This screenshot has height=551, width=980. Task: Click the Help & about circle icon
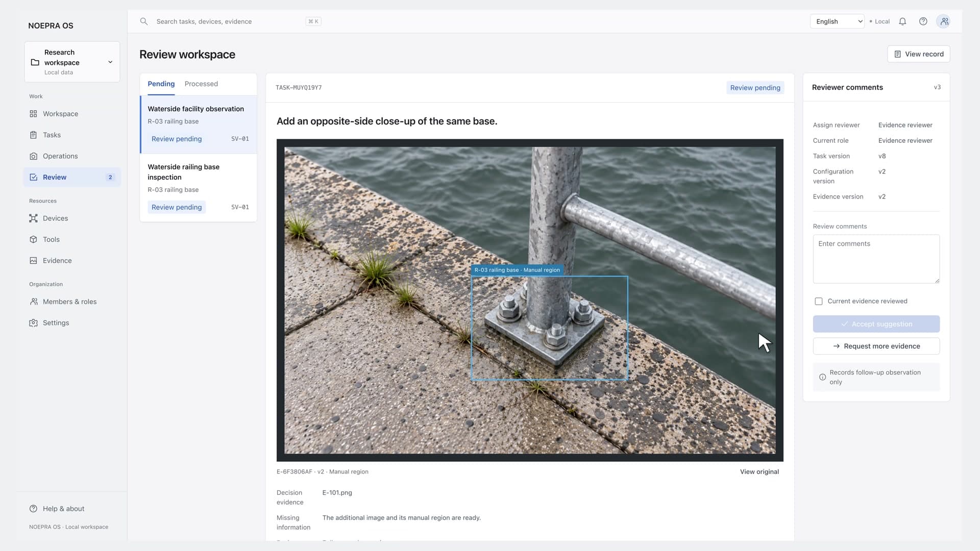33,509
